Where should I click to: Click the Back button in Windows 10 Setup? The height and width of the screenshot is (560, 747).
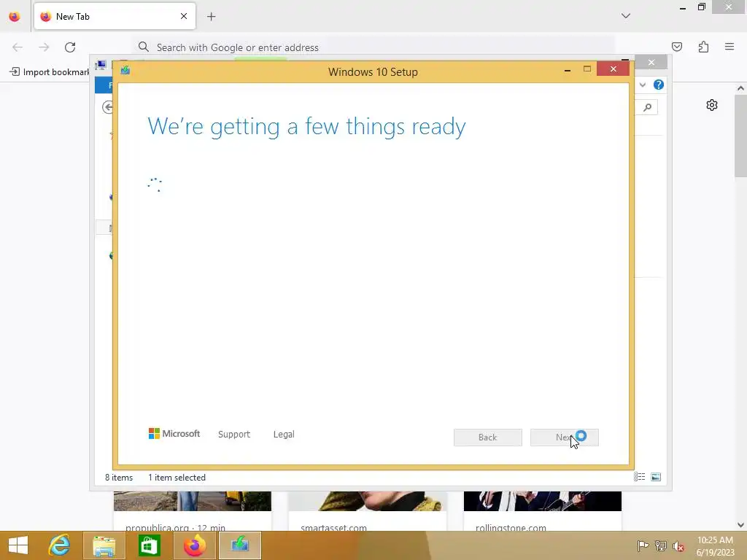(x=487, y=437)
